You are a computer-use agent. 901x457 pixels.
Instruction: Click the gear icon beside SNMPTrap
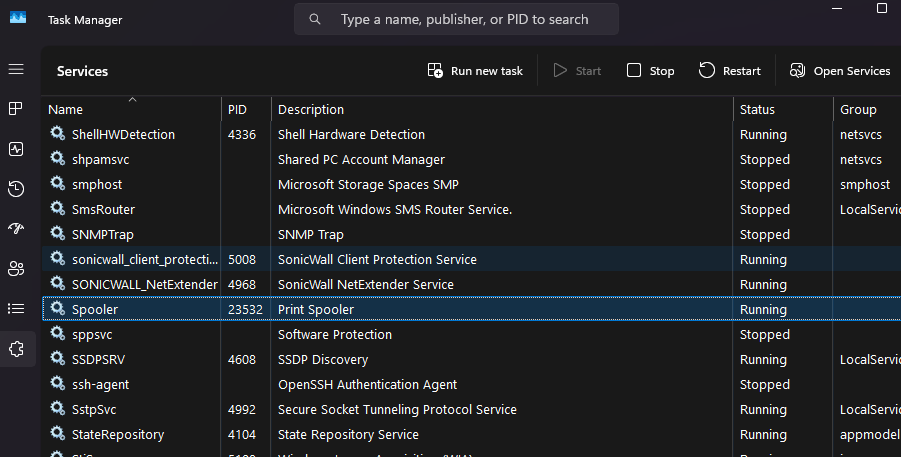coord(57,233)
